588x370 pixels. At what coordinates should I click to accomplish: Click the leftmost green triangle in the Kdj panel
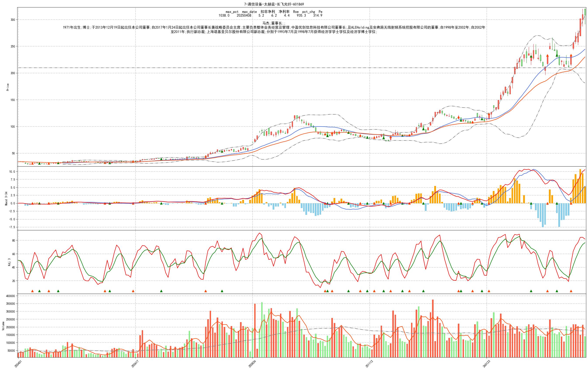39,291
